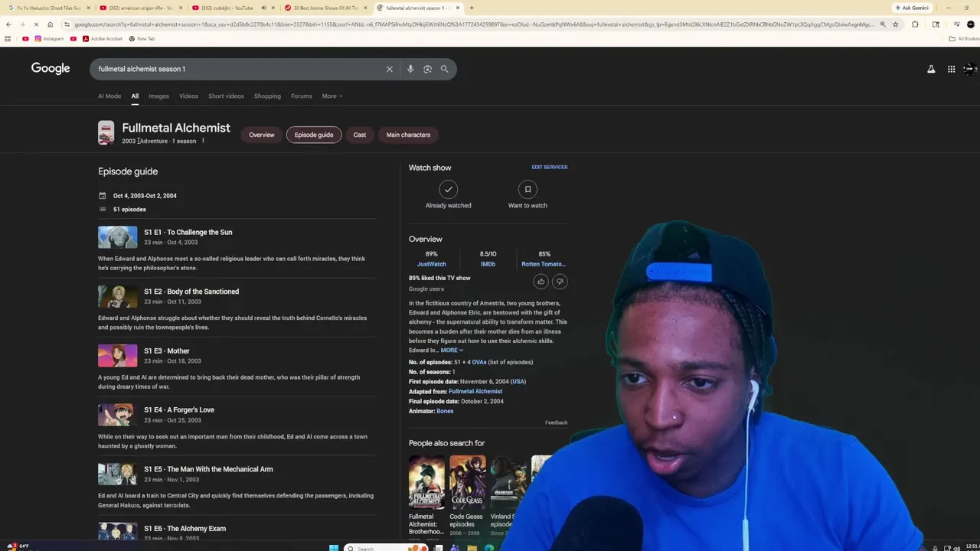The height and width of the screenshot is (551, 980).
Task: Click Fullmetal Alchemist title thumbnail
Action: point(106,133)
